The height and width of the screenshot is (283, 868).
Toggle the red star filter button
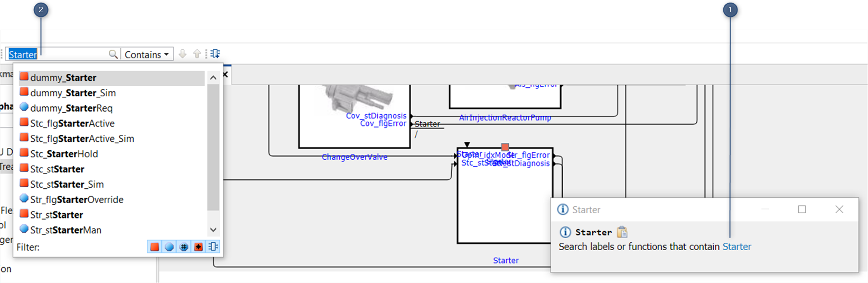pyautogui.click(x=198, y=247)
